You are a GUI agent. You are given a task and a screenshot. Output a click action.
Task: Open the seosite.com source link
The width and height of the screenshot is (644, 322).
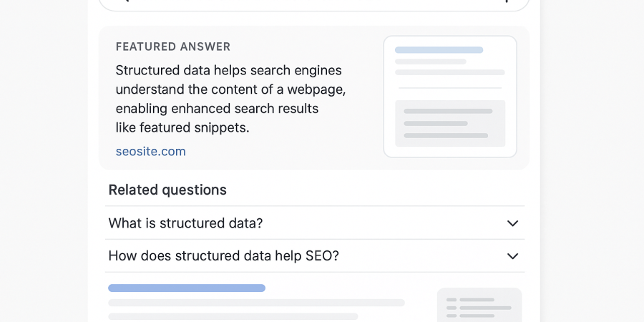point(151,152)
